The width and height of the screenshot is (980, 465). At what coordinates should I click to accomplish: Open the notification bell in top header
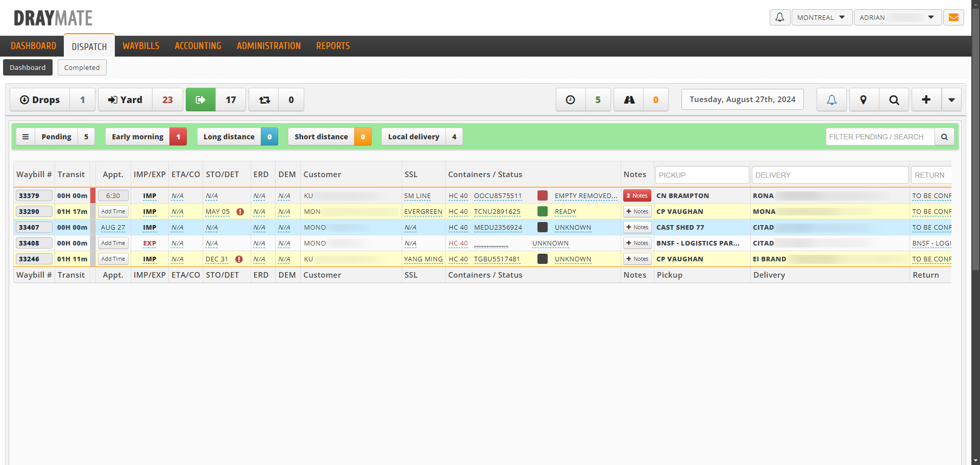pyautogui.click(x=779, y=17)
